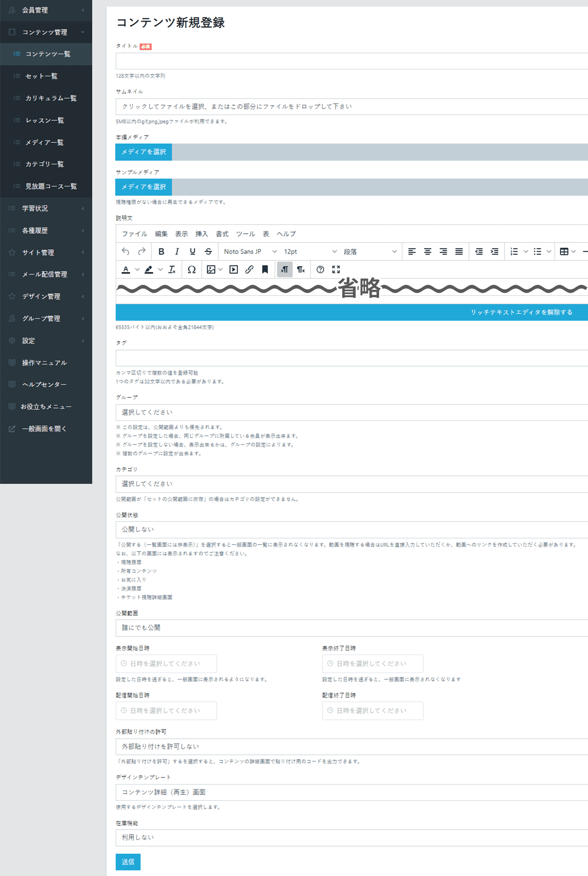This screenshot has height=876, width=588.
Task: Click the タグ input field
Action: coord(352,358)
